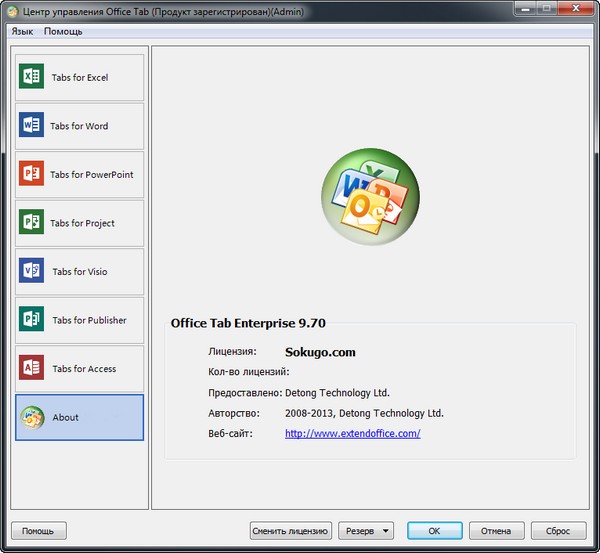This screenshot has height=553, width=600.
Task: Open the Помощь menu in menu bar
Action: [x=63, y=31]
